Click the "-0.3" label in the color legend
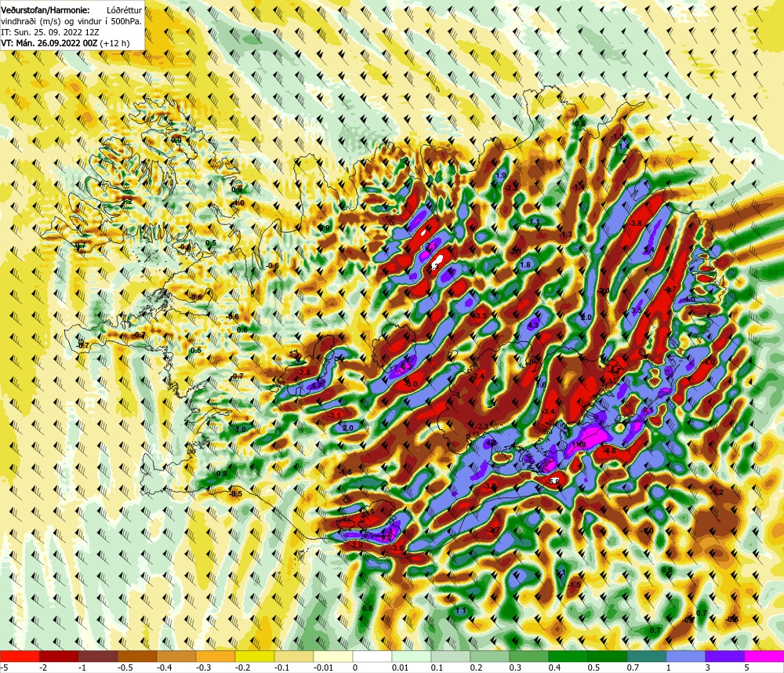The height and width of the screenshot is (673, 784). tap(203, 668)
